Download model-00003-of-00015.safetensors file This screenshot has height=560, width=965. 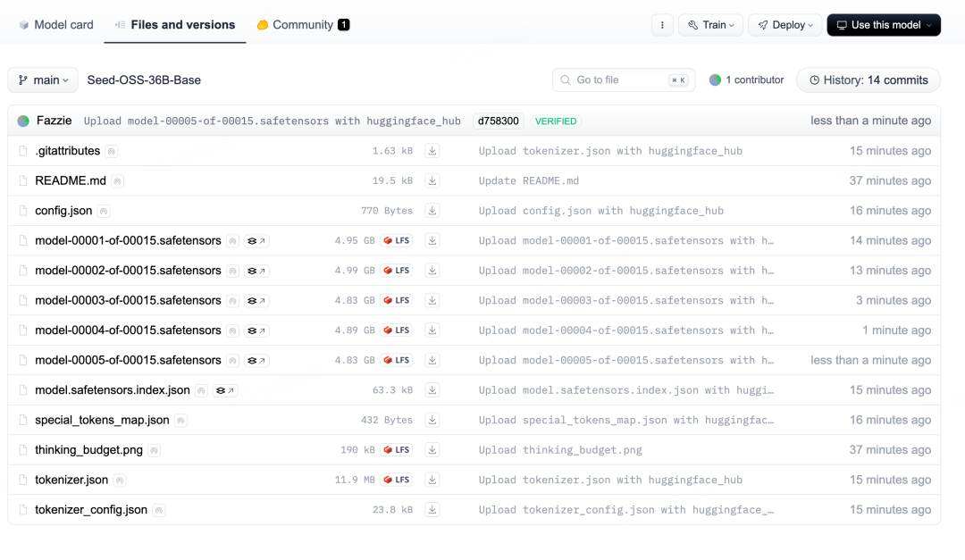pyautogui.click(x=432, y=300)
